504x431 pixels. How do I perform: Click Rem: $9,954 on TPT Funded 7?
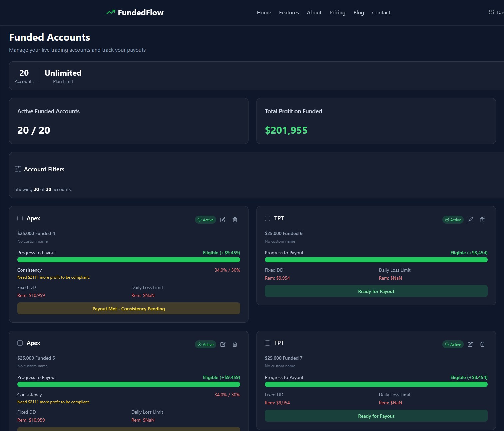(x=277, y=403)
